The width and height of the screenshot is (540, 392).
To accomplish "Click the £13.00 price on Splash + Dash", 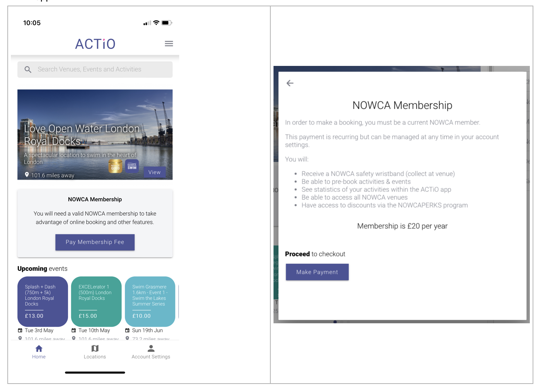I will [34, 316].
